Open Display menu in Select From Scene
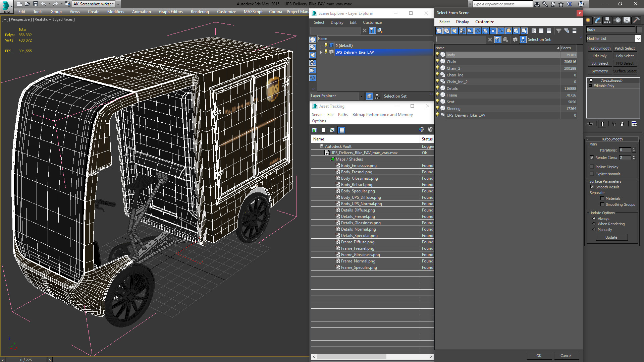644x362 pixels. point(462,22)
